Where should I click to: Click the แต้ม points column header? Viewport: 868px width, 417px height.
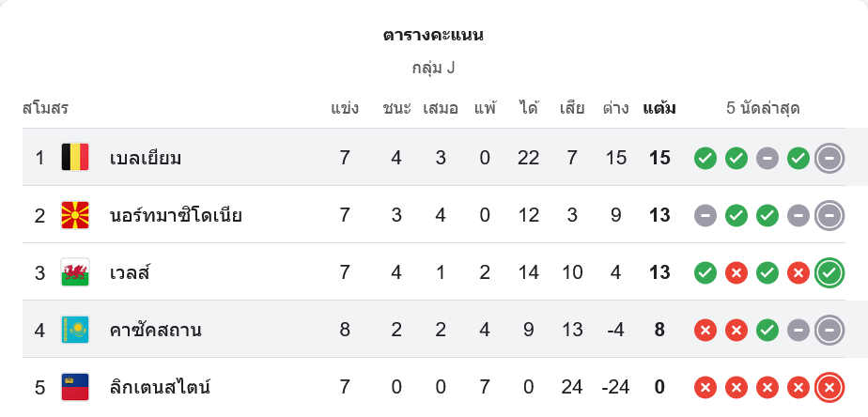pos(659,108)
